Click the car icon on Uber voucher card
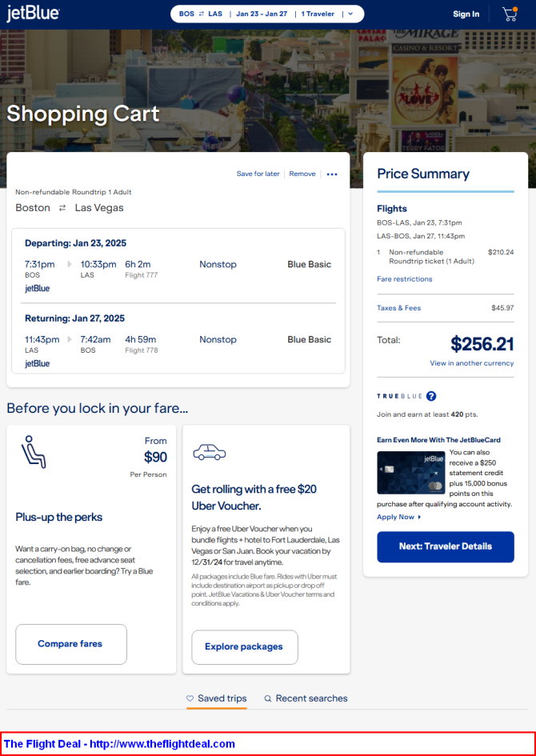This screenshot has width=536, height=756. click(x=209, y=453)
